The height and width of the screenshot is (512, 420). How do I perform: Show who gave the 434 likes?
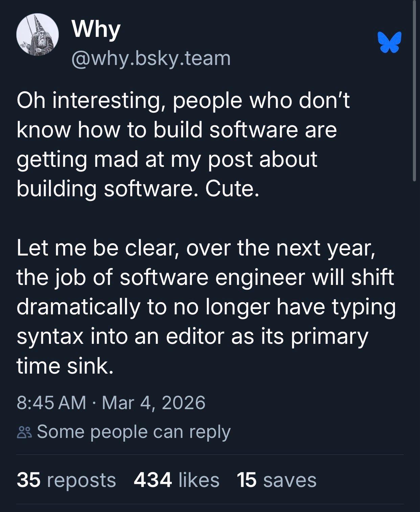click(x=177, y=480)
